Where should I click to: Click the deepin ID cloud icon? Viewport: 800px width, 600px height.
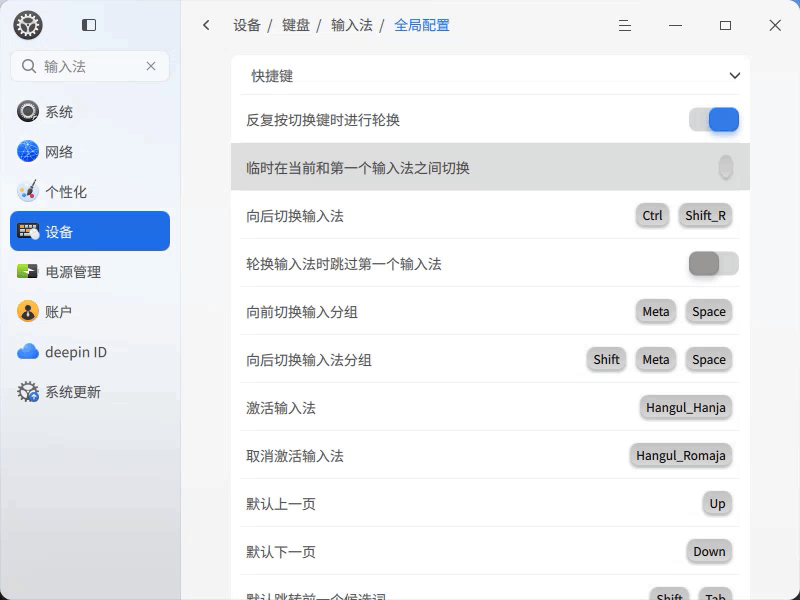coord(28,352)
